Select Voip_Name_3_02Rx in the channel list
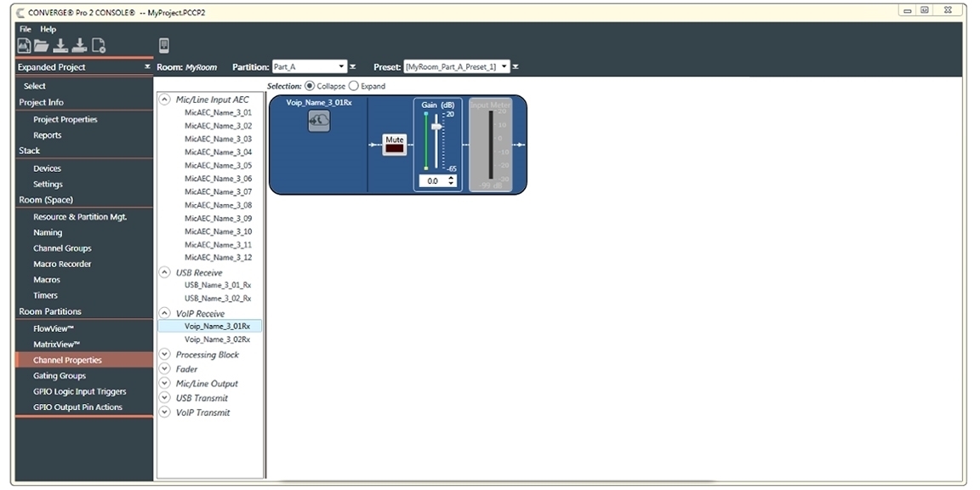Image resolution: width=980 pixels, height=490 pixels. (x=217, y=339)
